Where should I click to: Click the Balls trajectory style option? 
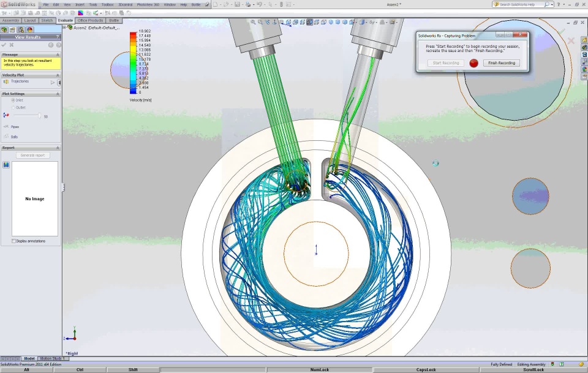click(14, 137)
